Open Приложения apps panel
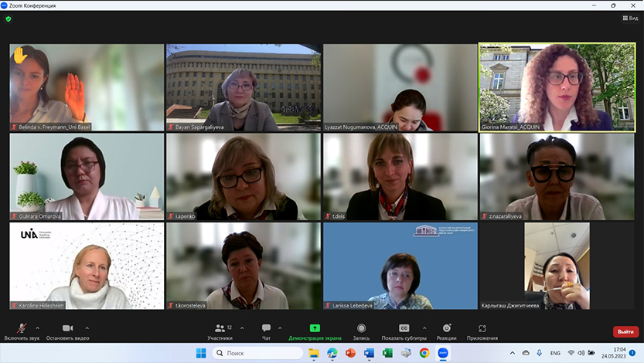Screen dimensions: 644x363 pos(482,329)
